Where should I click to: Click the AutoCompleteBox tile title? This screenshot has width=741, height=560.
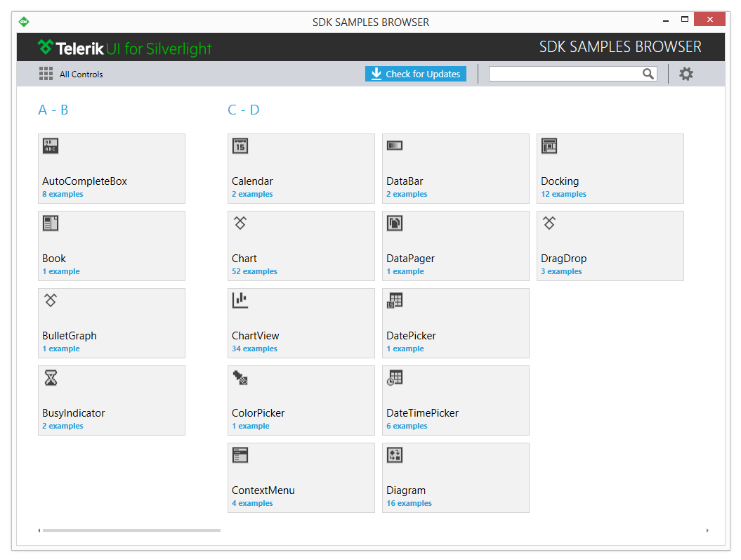point(84,181)
